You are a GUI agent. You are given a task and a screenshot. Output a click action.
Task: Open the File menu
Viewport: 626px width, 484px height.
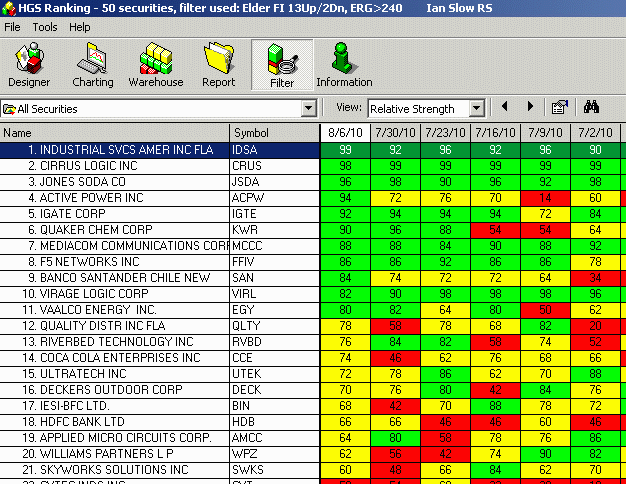[12, 27]
